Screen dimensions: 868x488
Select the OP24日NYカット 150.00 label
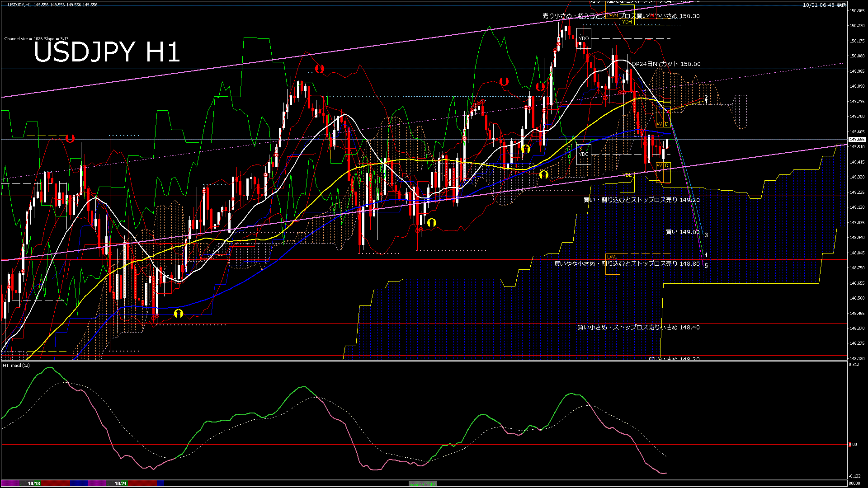tap(665, 64)
